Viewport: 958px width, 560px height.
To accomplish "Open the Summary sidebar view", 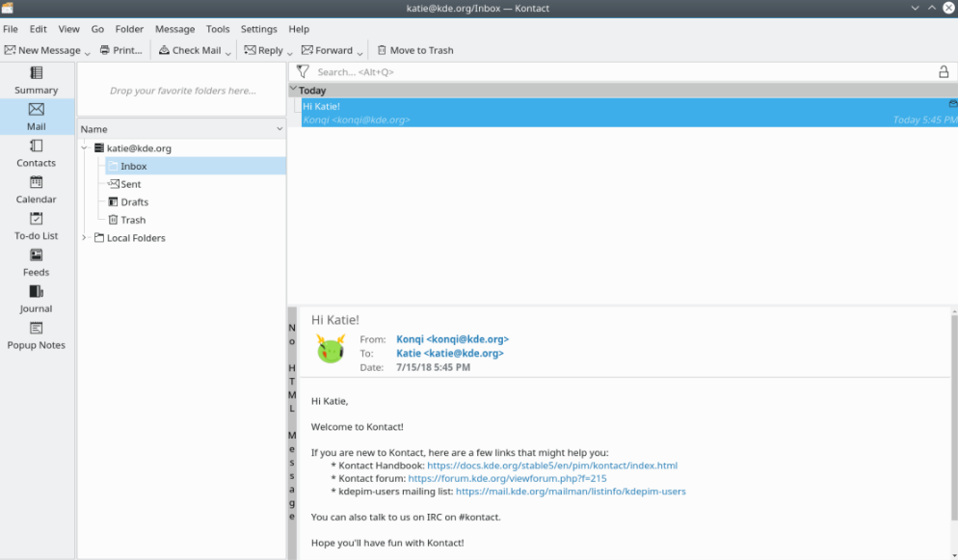I will click(37, 80).
